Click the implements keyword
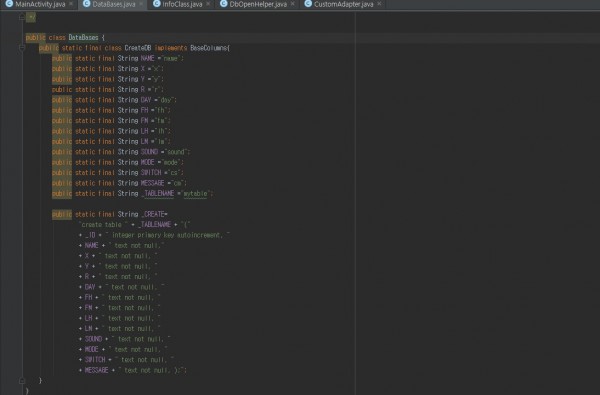This screenshot has width=600, height=395. pos(171,48)
